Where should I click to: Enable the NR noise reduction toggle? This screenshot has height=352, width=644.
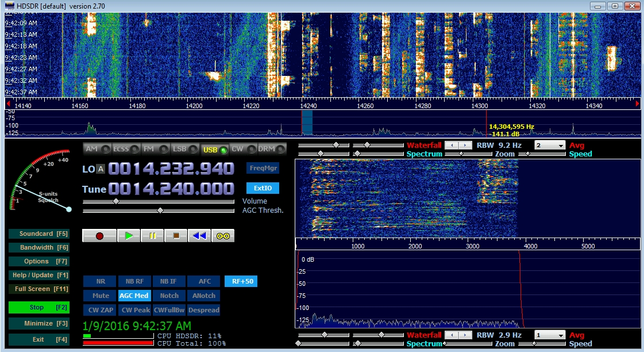(x=100, y=282)
